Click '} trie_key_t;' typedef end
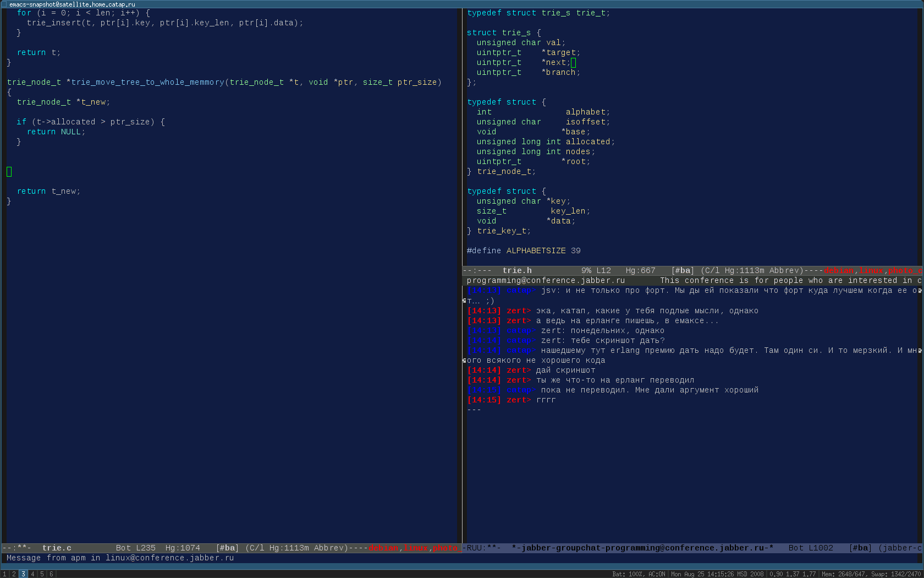 tap(499, 231)
